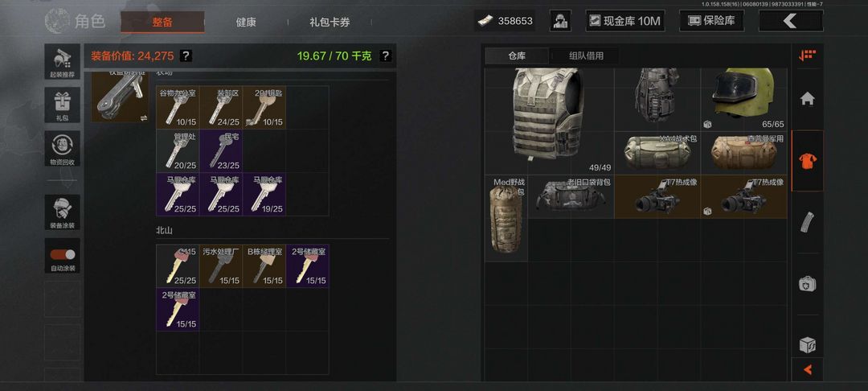
Task: Open the 起装推荐 loadout recommendation icon
Action: click(x=62, y=61)
